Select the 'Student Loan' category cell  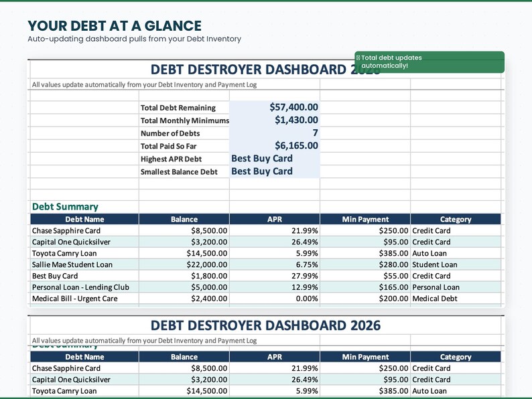[456, 264]
